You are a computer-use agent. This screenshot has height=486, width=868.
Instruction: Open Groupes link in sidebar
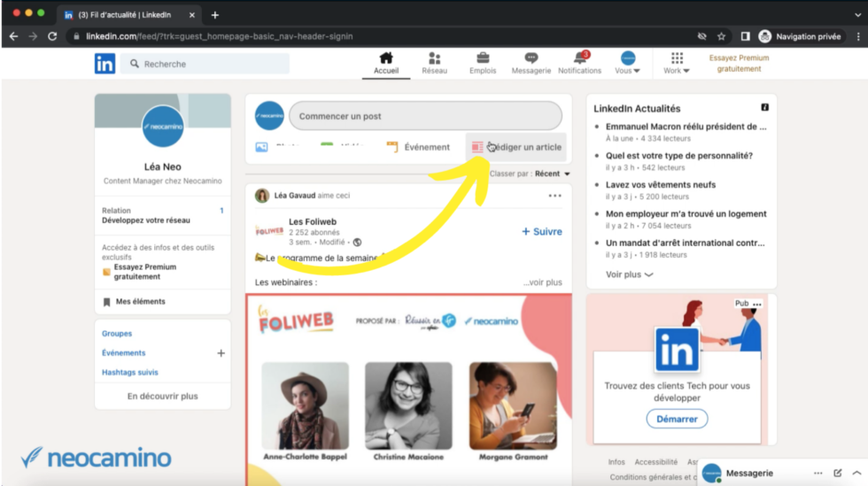pyautogui.click(x=117, y=334)
